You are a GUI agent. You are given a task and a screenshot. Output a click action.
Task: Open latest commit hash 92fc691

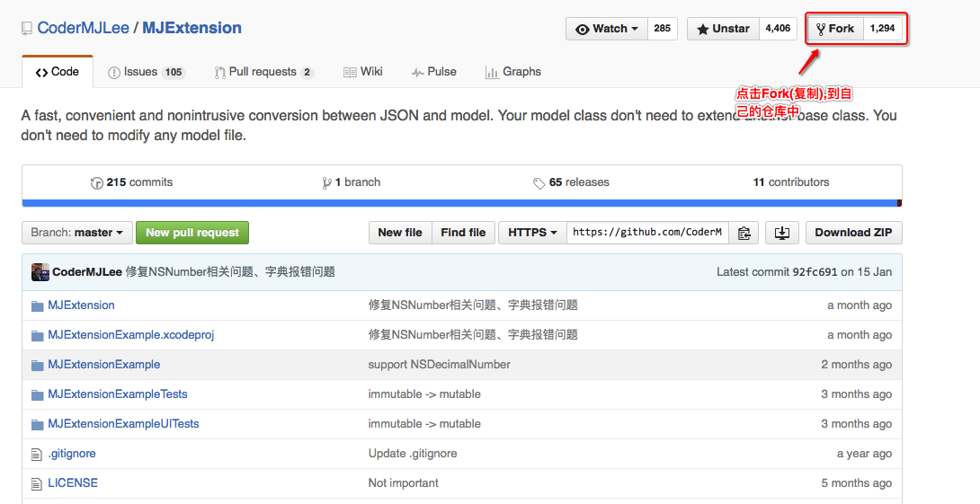click(815, 272)
